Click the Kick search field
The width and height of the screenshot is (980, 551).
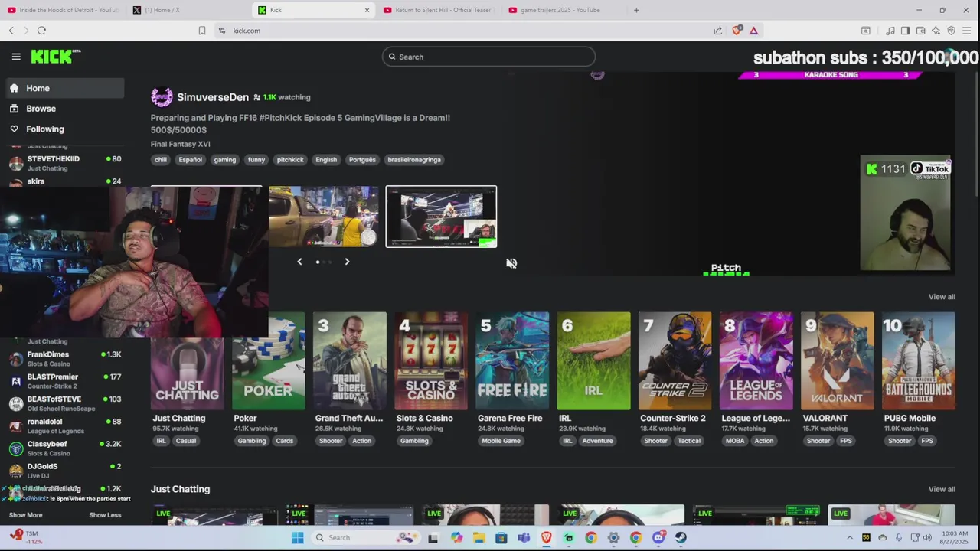click(x=488, y=57)
